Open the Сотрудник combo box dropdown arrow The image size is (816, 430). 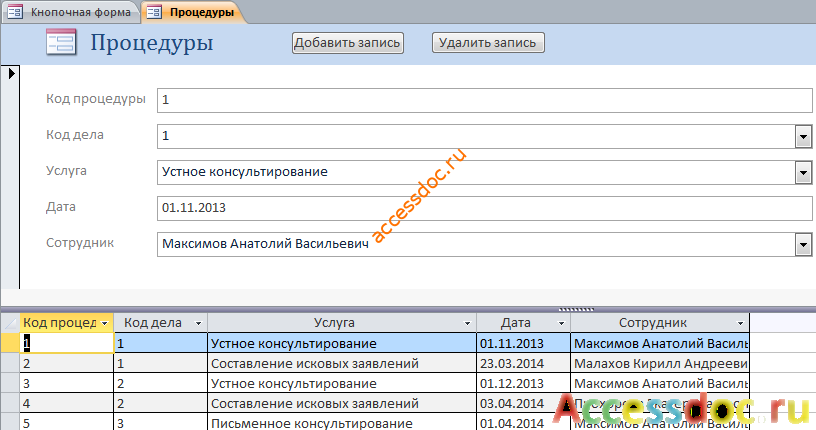804,245
